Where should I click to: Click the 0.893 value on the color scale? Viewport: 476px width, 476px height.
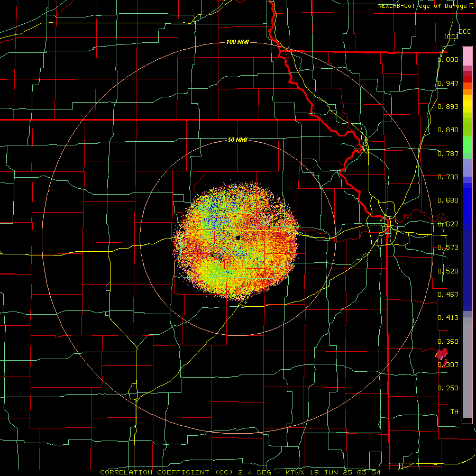(448, 106)
